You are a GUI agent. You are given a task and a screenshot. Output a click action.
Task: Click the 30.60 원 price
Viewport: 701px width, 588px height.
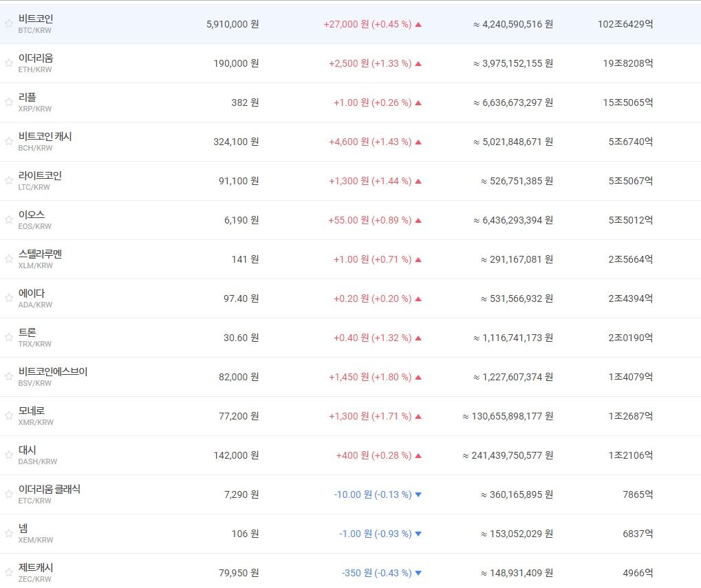[241, 338]
